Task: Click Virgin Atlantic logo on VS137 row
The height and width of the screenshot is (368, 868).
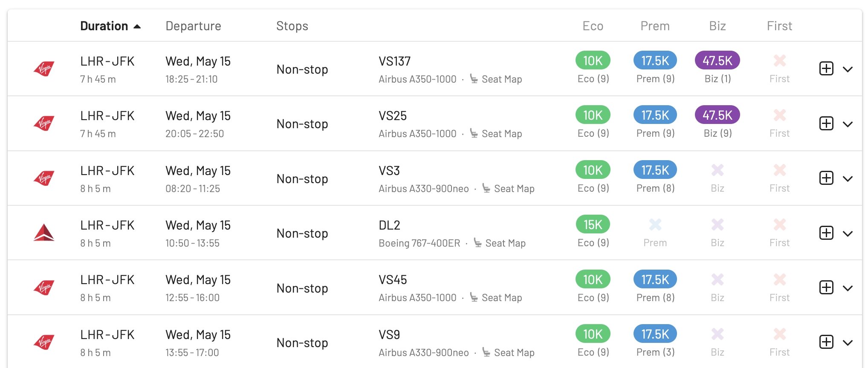Action: click(44, 69)
